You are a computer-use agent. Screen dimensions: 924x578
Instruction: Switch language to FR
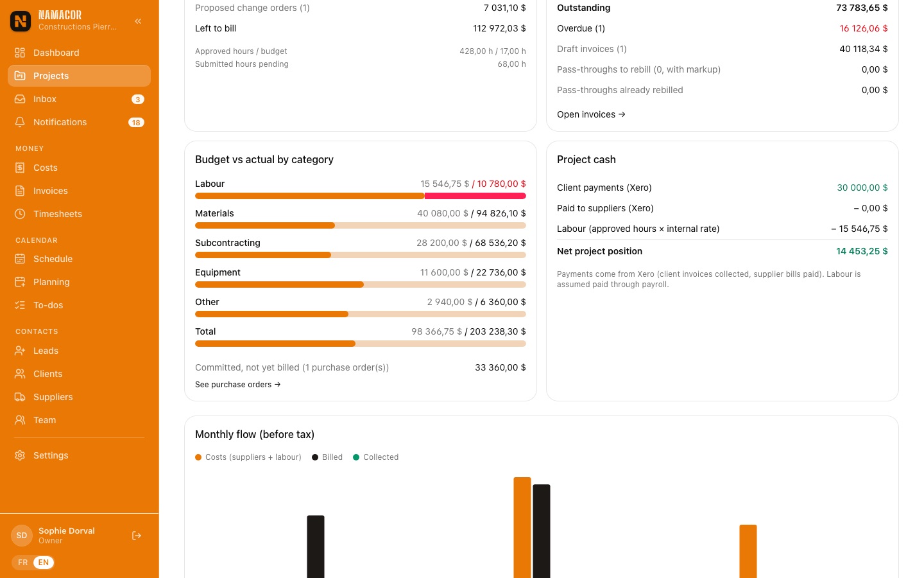[23, 563]
